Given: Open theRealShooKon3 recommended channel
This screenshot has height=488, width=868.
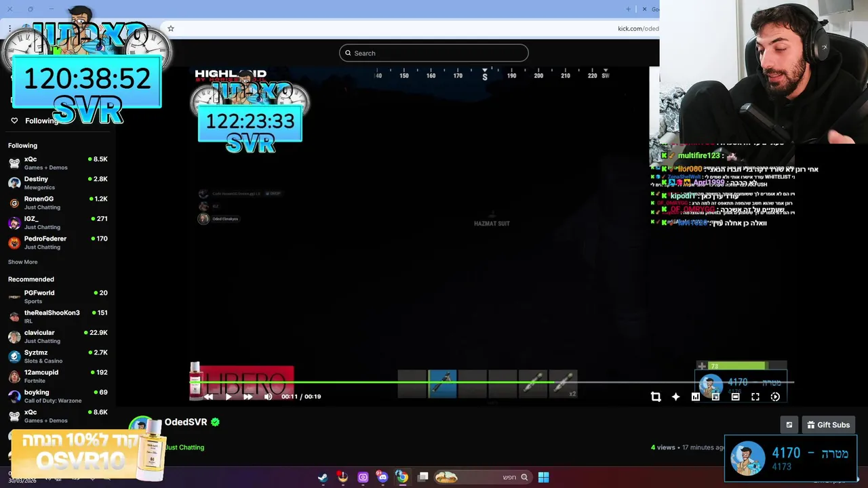Looking at the screenshot, I should point(58,317).
